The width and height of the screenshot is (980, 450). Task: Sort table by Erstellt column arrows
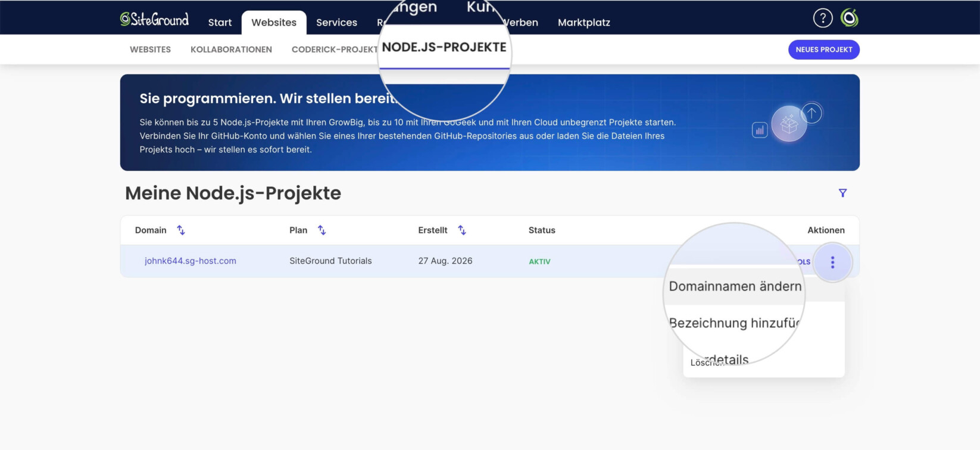pyautogui.click(x=462, y=230)
